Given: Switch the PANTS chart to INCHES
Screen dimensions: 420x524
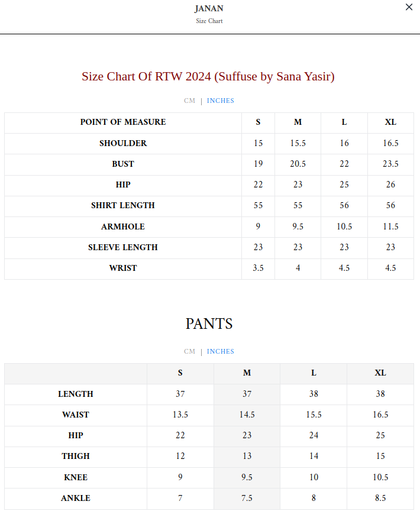Looking at the screenshot, I should pos(221,351).
